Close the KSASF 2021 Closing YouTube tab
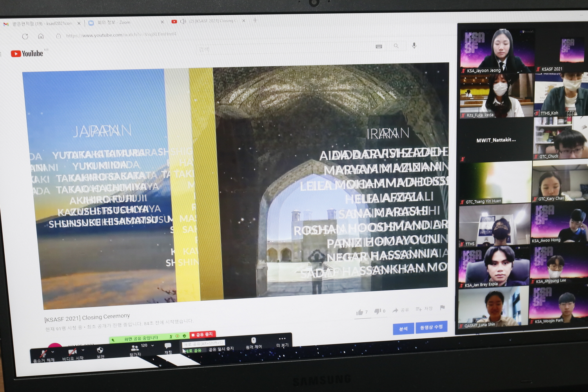 coord(243,21)
